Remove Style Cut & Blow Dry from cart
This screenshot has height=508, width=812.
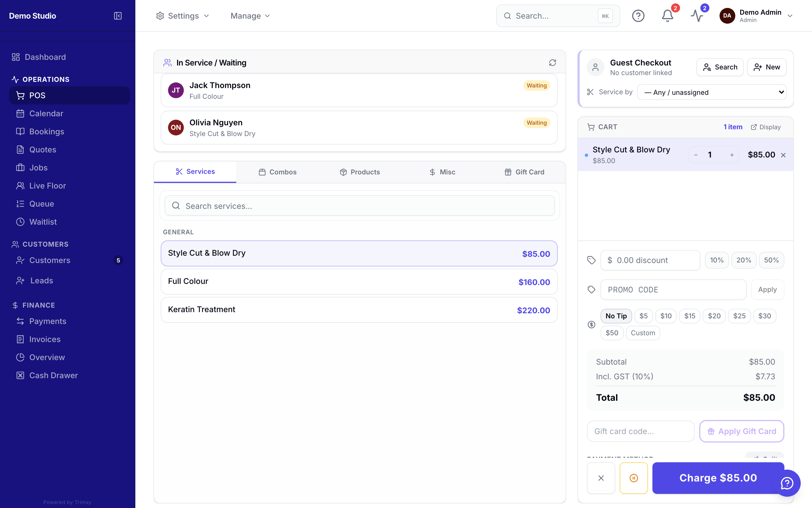(x=783, y=155)
